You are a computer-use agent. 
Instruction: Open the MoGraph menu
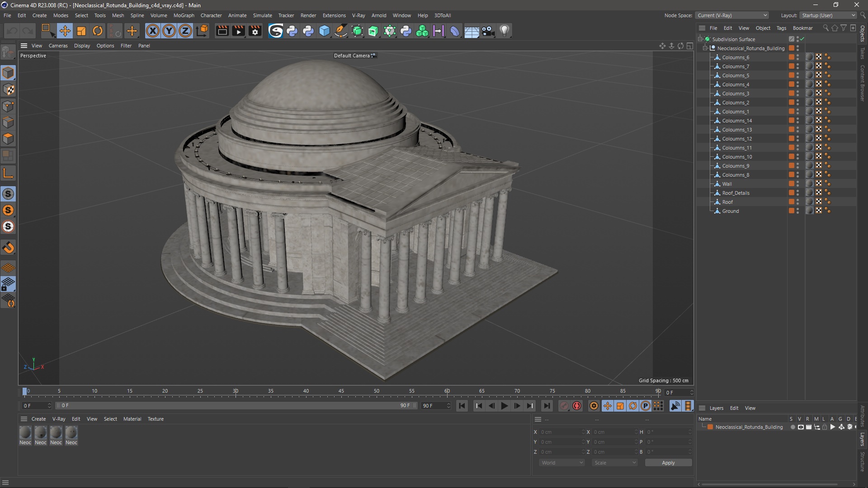point(184,15)
